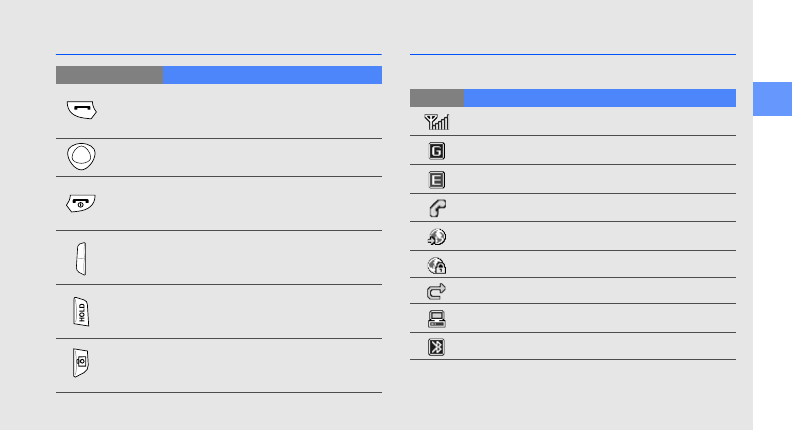Click the power/end call key icon
The image size is (792, 430).
click(x=82, y=203)
